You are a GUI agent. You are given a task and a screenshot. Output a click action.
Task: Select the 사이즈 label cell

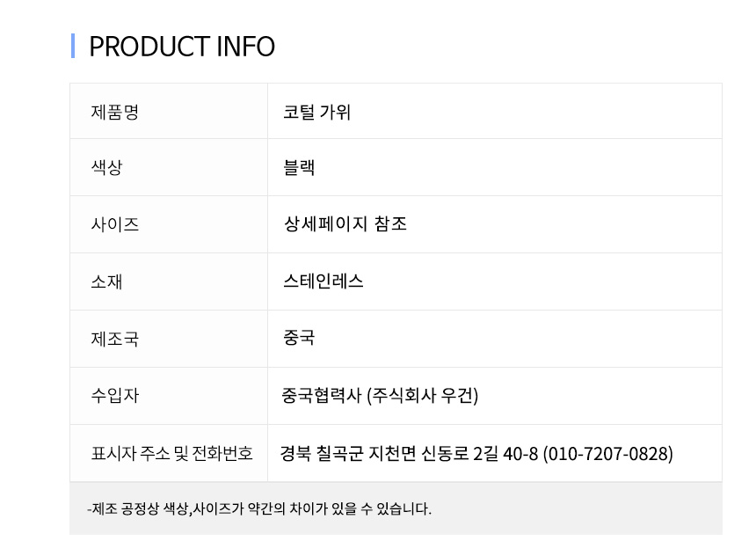pyautogui.click(x=115, y=224)
